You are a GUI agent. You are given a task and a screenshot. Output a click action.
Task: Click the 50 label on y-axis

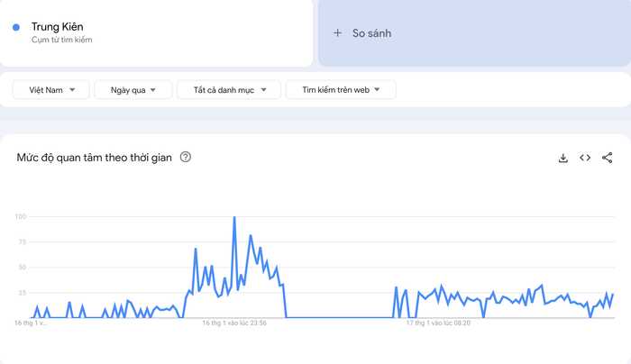coord(22,268)
